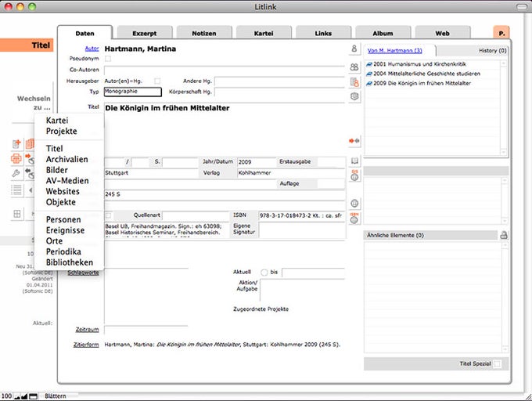Click the new record icon with orange plus
The image size is (532, 401).
pos(16,144)
